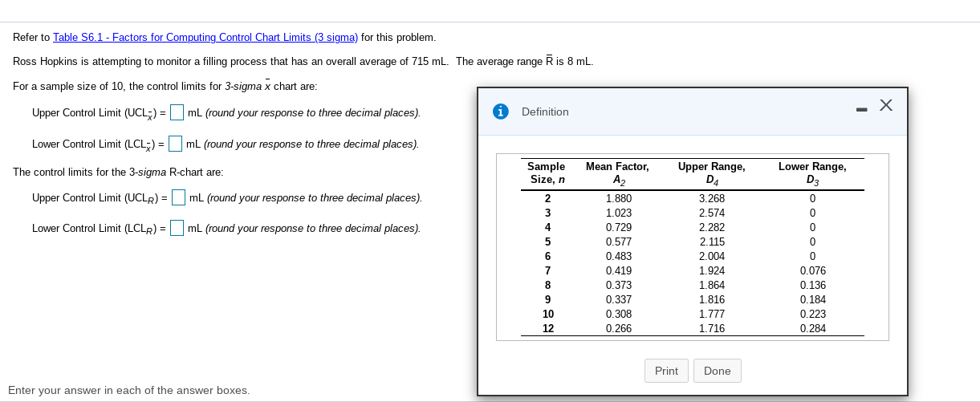The height and width of the screenshot is (402, 980).
Task: Click the Done button in the dialog
Action: click(x=717, y=371)
